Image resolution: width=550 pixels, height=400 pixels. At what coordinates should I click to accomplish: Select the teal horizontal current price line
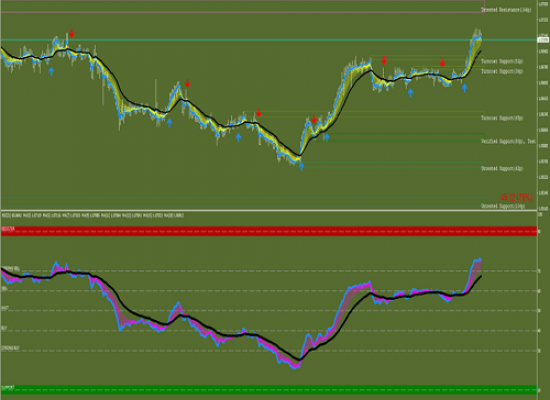[269, 40]
